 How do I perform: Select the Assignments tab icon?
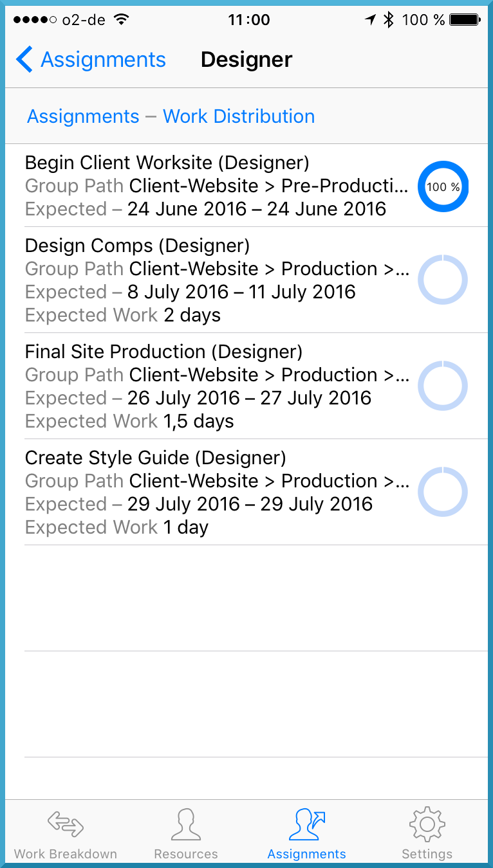tap(307, 825)
